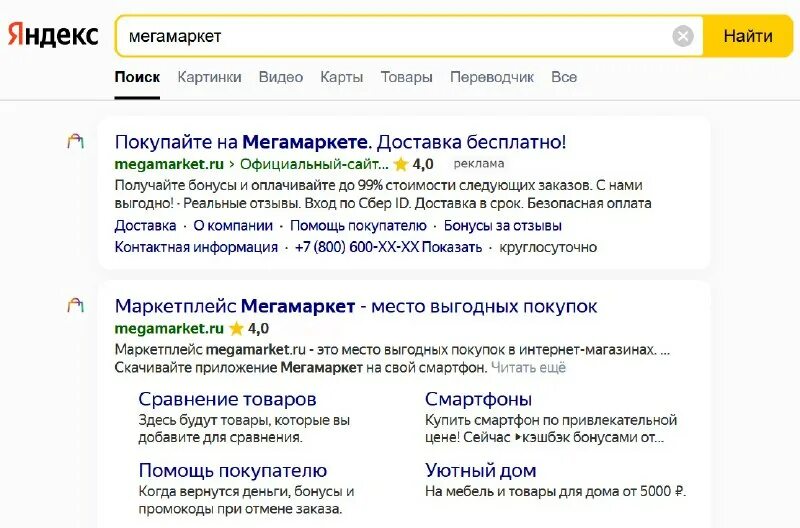Switch to the Картинки tab
The height and width of the screenshot is (528, 800).
(x=209, y=77)
